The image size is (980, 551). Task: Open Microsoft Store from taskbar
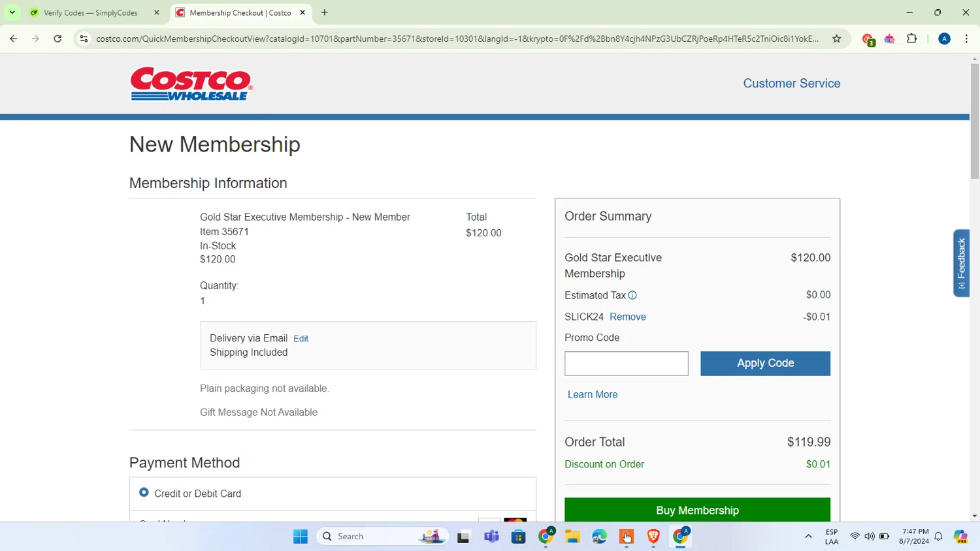pyautogui.click(x=519, y=537)
